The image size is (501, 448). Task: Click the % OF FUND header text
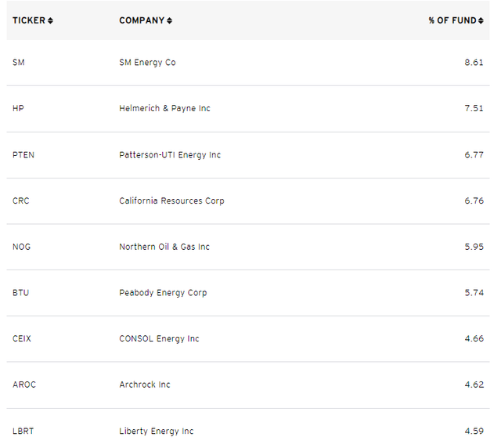(x=452, y=21)
